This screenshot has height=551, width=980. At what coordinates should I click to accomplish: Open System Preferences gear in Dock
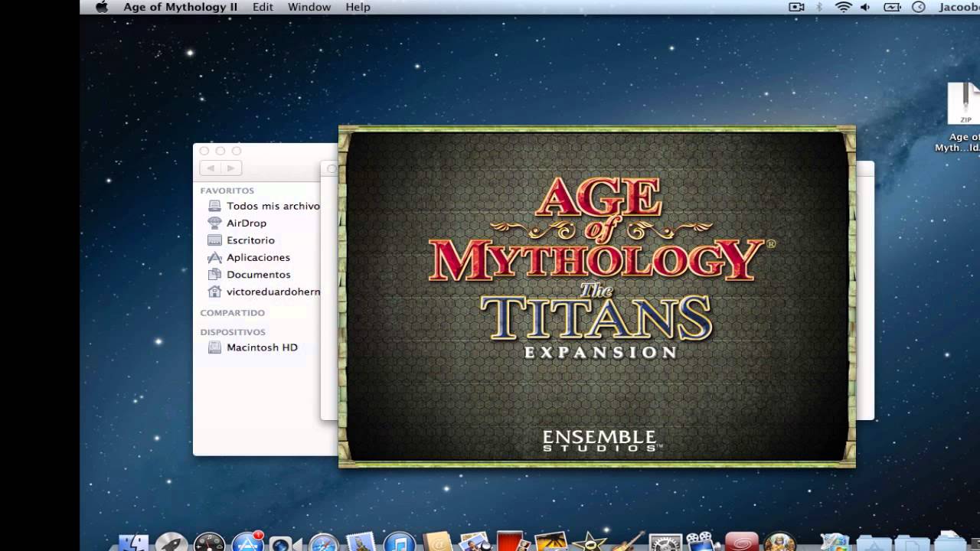(665, 542)
